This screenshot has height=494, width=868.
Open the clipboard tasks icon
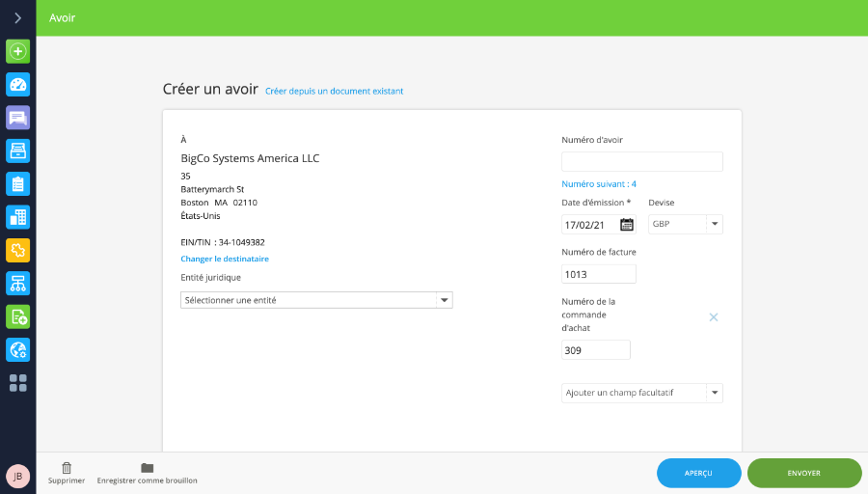pyautogui.click(x=17, y=183)
